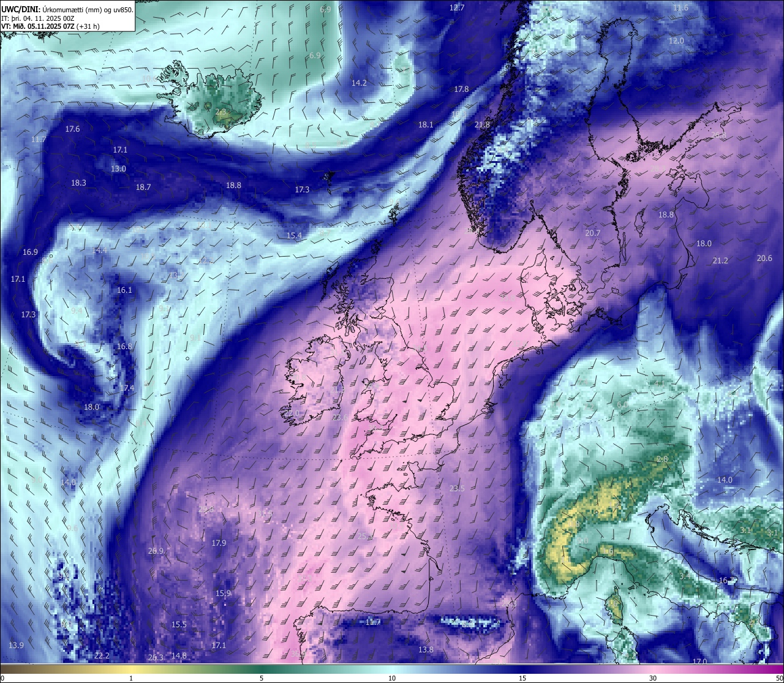
Task: Click the 16.1 value label
Action: coord(124,290)
